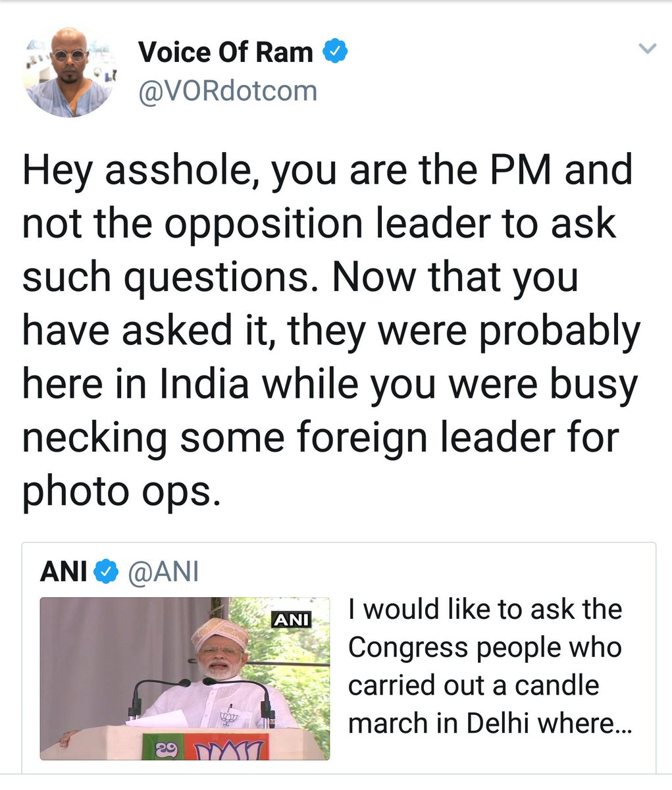672x790 pixels.
Task: Open ANI account name in quoted tweet
Action: coord(64,572)
